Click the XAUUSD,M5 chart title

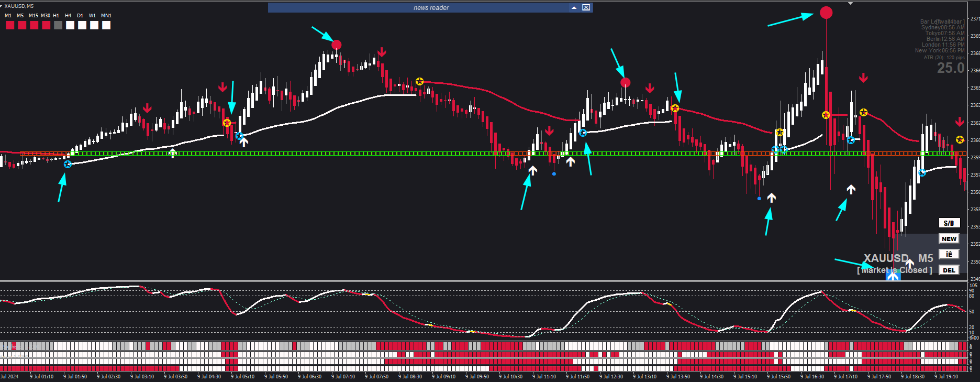[19, 6]
